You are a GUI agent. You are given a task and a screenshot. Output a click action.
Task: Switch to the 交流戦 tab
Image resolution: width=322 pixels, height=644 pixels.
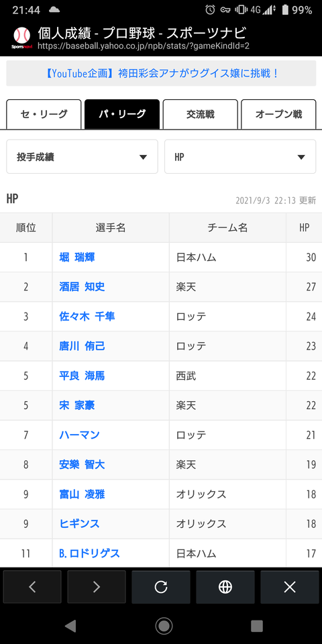(201, 114)
